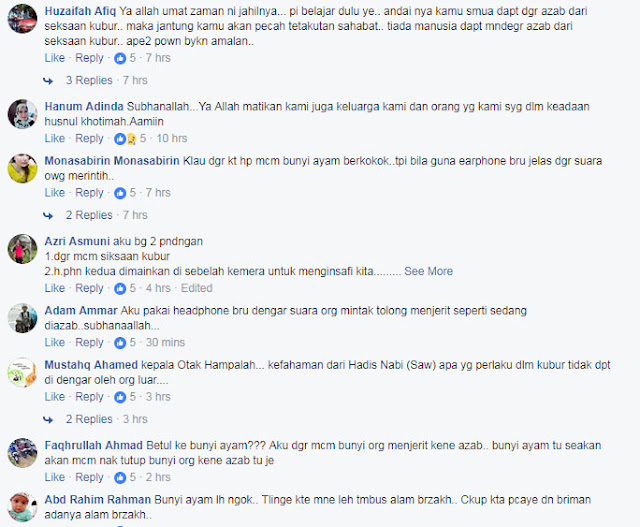
Task: Reply to Adam Ammar's comment
Action: pyautogui.click(x=89, y=342)
